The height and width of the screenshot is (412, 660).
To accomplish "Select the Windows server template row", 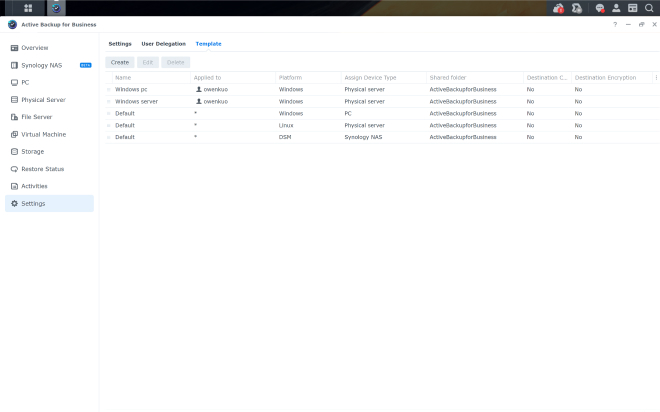I will pyautogui.click(x=382, y=101).
